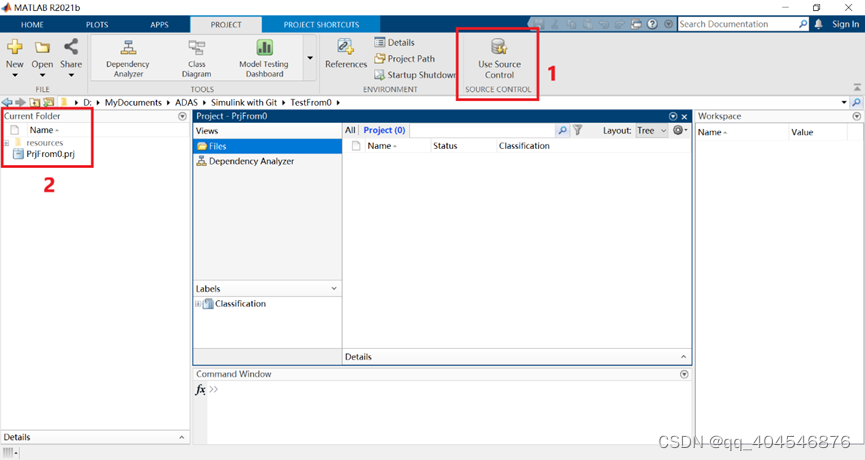Click the Search Documentation input field
This screenshot has width=865, height=460.
(x=738, y=24)
